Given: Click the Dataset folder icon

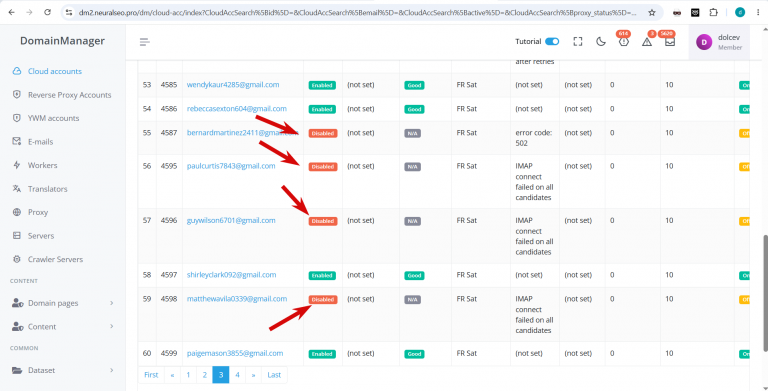Looking at the screenshot, I should [x=17, y=370].
